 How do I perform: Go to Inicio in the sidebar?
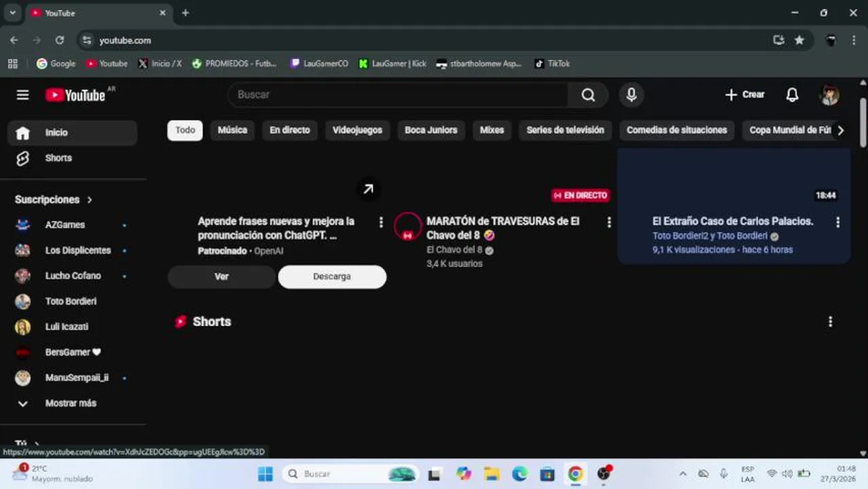(x=72, y=133)
